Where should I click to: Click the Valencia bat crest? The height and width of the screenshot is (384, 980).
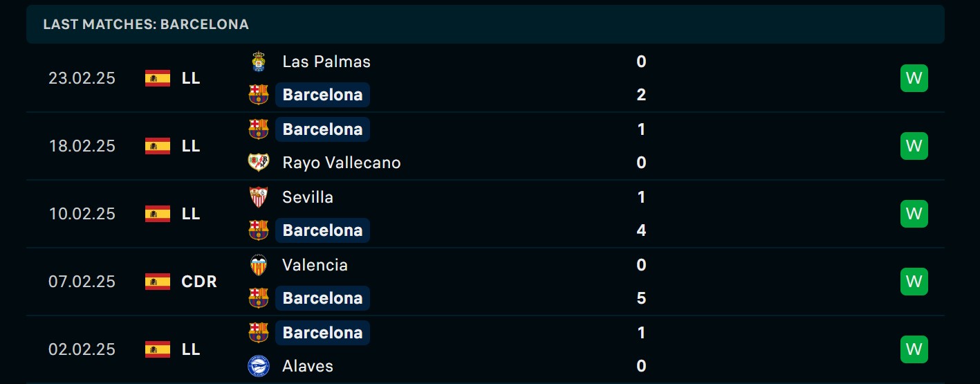tap(259, 265)
